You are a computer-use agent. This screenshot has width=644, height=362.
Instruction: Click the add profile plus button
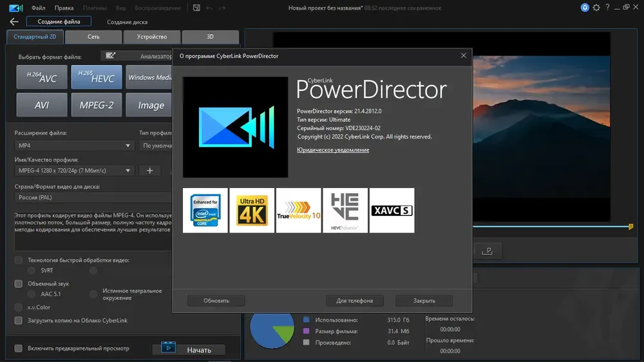tap(150, 171)
